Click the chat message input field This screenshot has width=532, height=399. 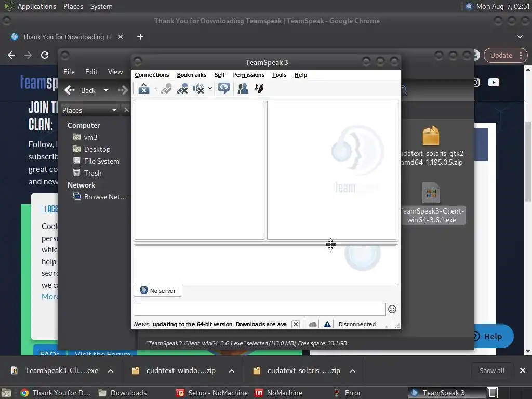[260, 310]
